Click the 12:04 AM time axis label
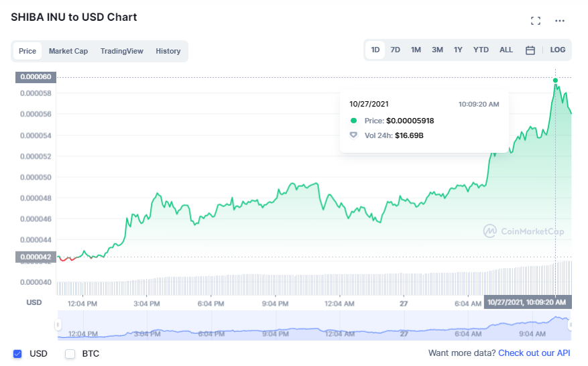588x366 pixels. [x=339, y=304]
